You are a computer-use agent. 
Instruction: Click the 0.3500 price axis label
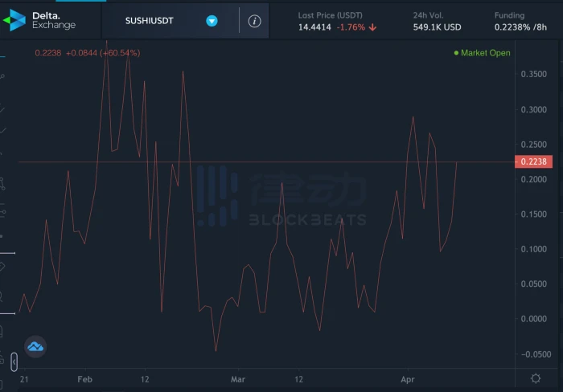tap(534, 74)
